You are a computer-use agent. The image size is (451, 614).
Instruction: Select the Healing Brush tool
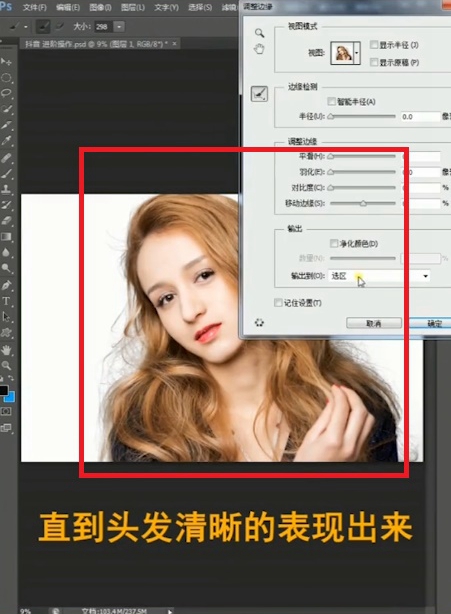click(x=6, y=157)
